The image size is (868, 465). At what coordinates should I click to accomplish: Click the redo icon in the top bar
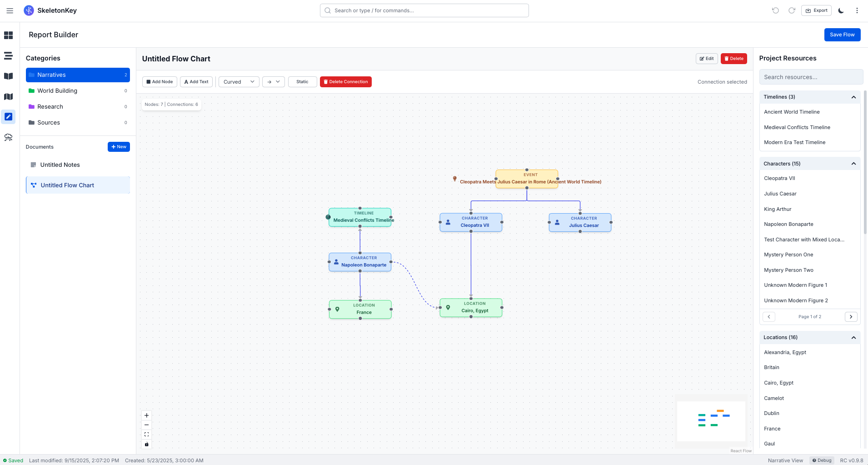tap(792, 10)
